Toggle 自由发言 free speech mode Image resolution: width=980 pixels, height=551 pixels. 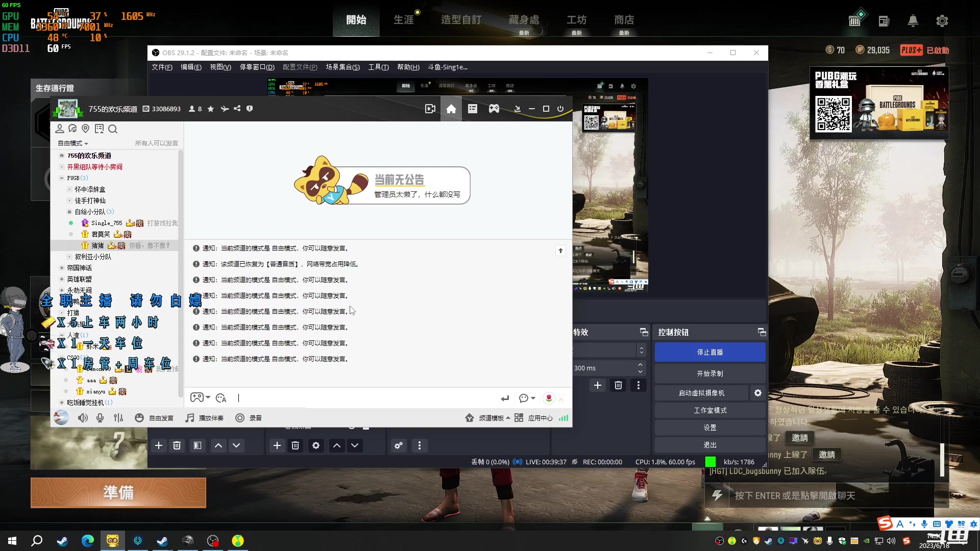coord(154,418)
